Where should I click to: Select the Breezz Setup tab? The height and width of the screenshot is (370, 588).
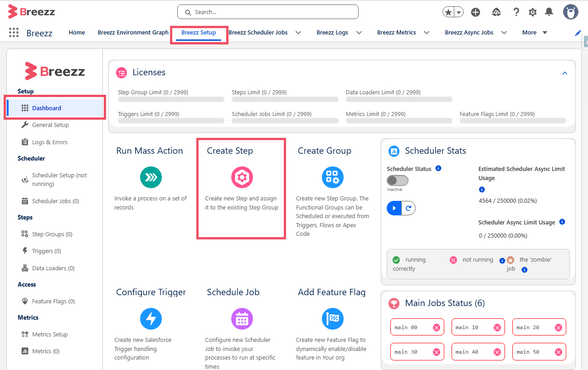(199, 33)
